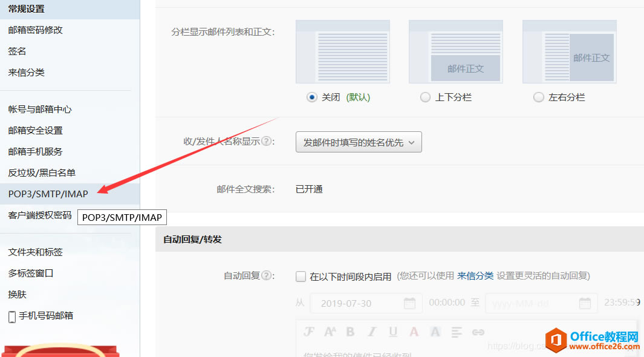Apply italic formatting
Screen dimensions: 644x357
click(x=371, y=332)
